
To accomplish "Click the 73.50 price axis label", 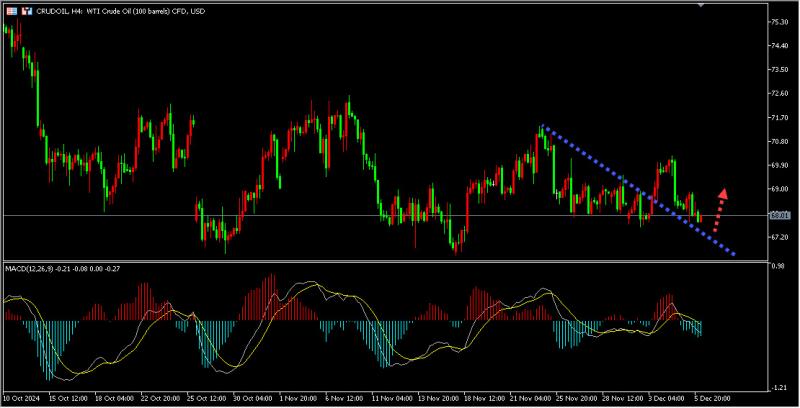I will [779, 69].
